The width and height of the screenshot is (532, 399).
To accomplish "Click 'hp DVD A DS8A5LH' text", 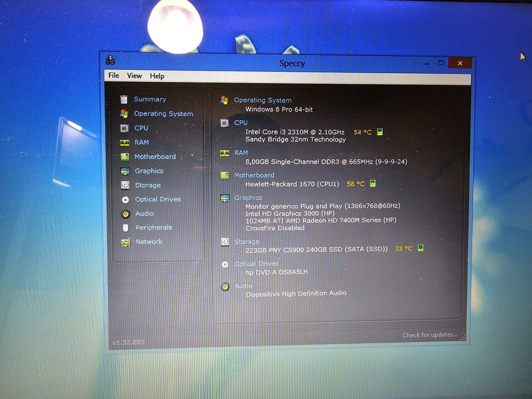I will coord(277,272).
